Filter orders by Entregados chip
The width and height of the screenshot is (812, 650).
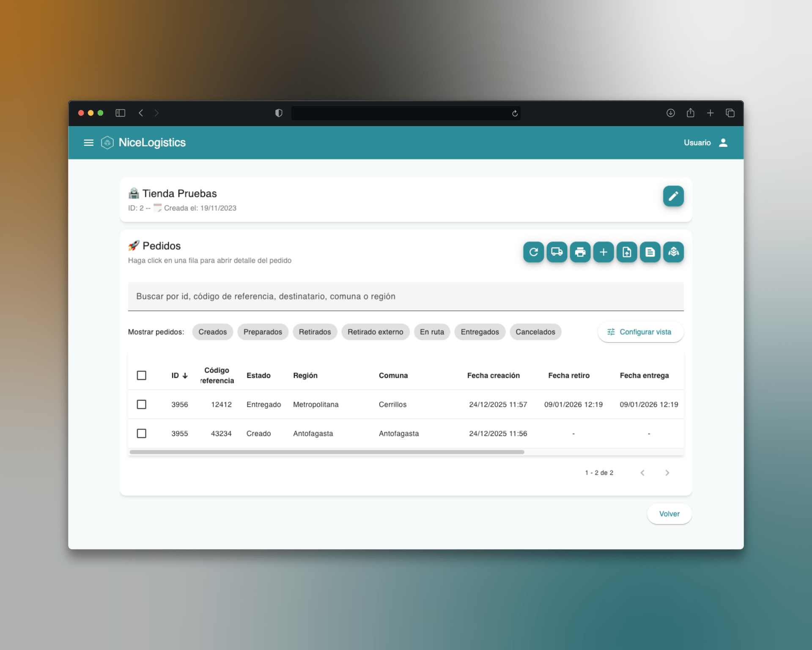479,332
